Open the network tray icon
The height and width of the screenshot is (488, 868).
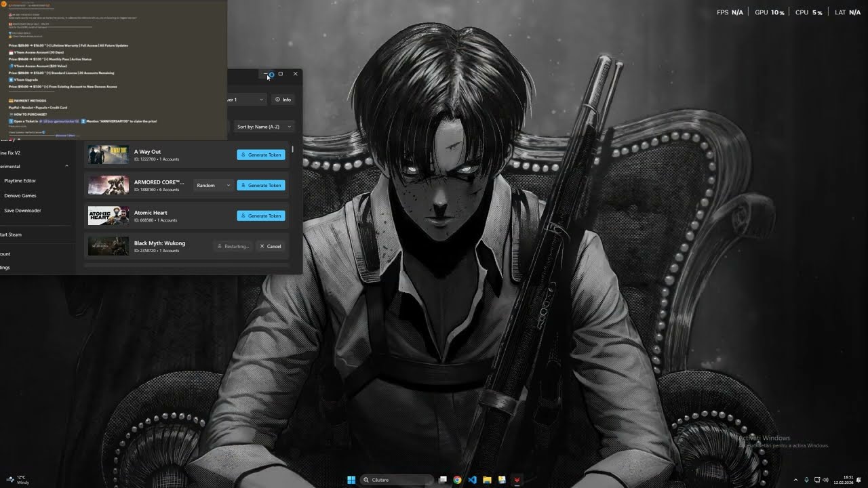[x=817, y=480]
